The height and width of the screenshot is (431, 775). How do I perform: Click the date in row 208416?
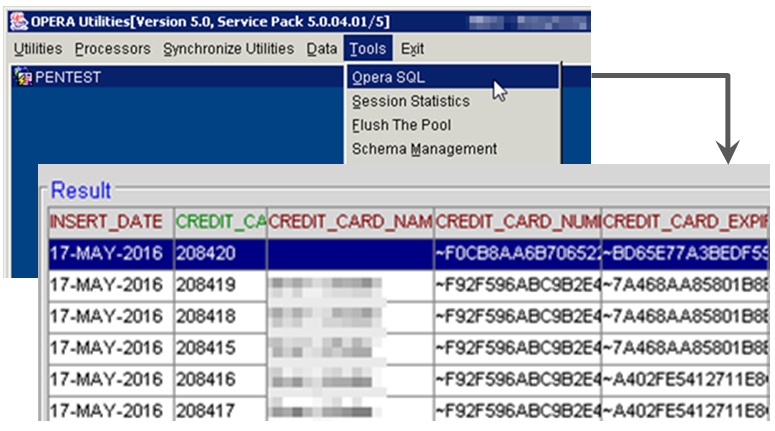pyautogui.click(x=111, y=380)
